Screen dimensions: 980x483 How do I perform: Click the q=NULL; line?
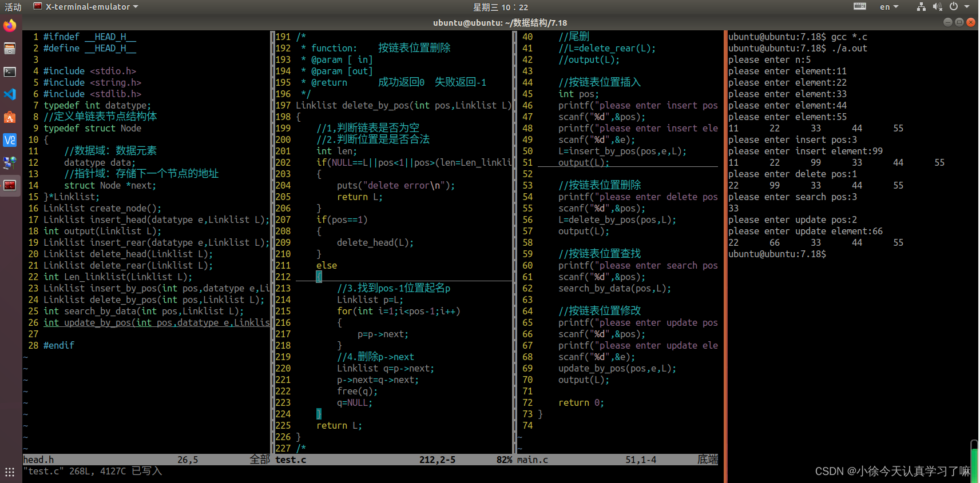point(355,402)
